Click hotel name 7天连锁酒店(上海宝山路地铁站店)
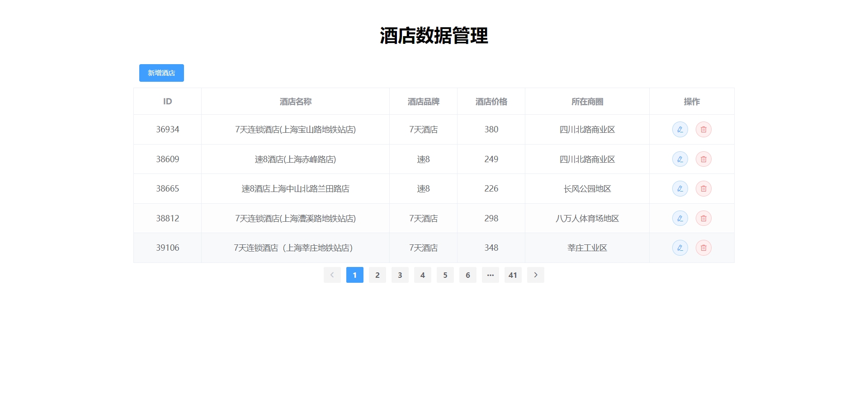Image resolution: width=868 pixels, height=393 pixels. [296, 130]
